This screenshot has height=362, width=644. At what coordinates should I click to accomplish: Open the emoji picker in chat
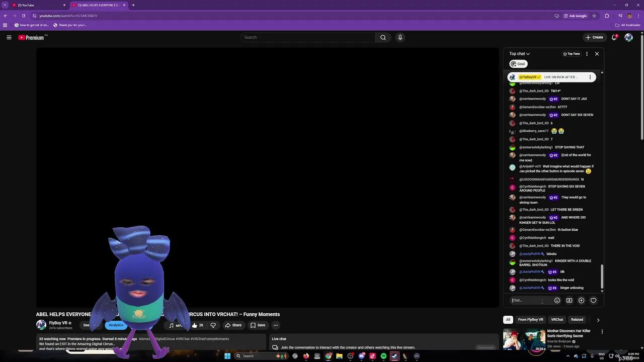click(557, 300)
